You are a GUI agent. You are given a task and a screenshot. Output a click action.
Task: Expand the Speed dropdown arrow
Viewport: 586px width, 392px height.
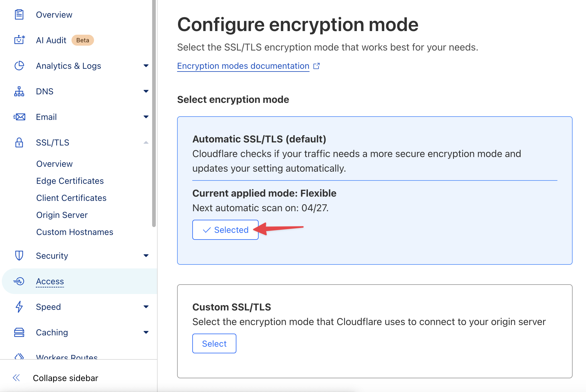coord(146,307)
